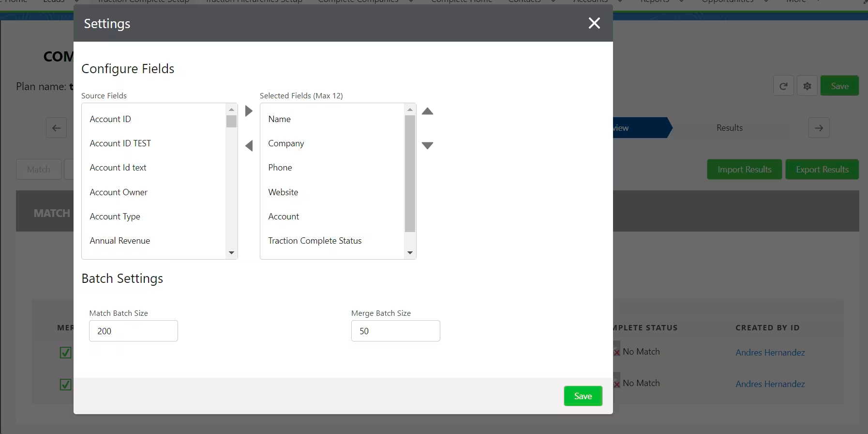
Task: Select Traction Complete Status in Selected Fields
Action: [332, 241]
